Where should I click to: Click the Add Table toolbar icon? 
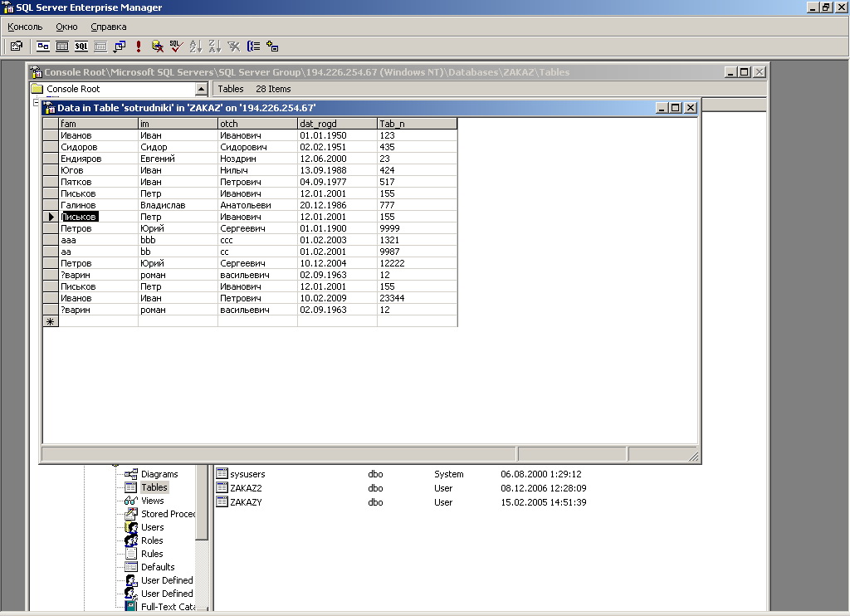[x=272, y=46]
